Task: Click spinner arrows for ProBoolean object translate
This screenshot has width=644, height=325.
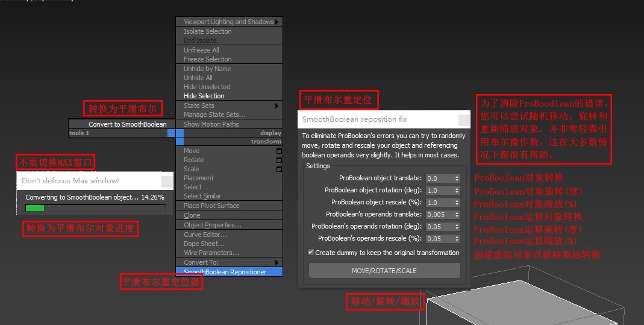Action: pos(457,178)
